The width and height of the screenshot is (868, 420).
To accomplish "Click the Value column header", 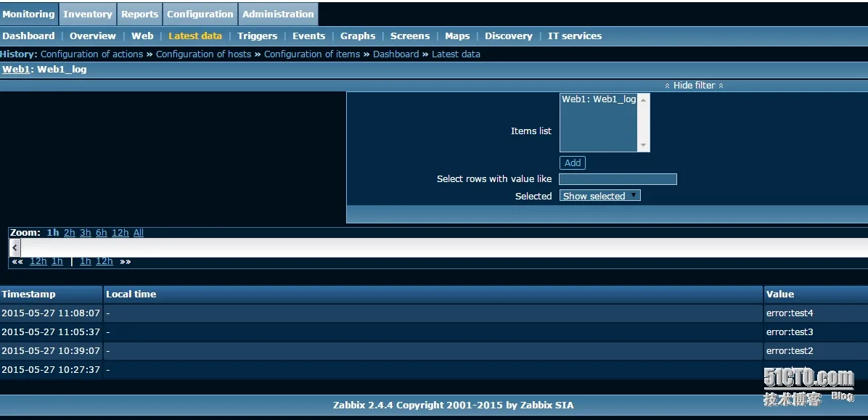I will (x=816, y=295).
